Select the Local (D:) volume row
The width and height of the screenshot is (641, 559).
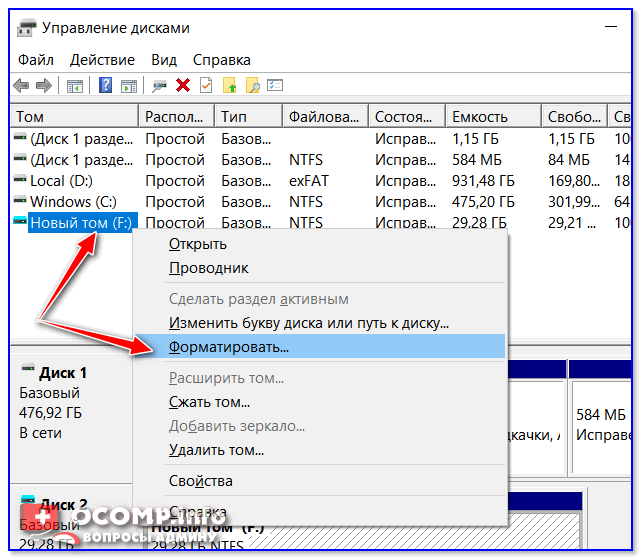pos(321,181)
